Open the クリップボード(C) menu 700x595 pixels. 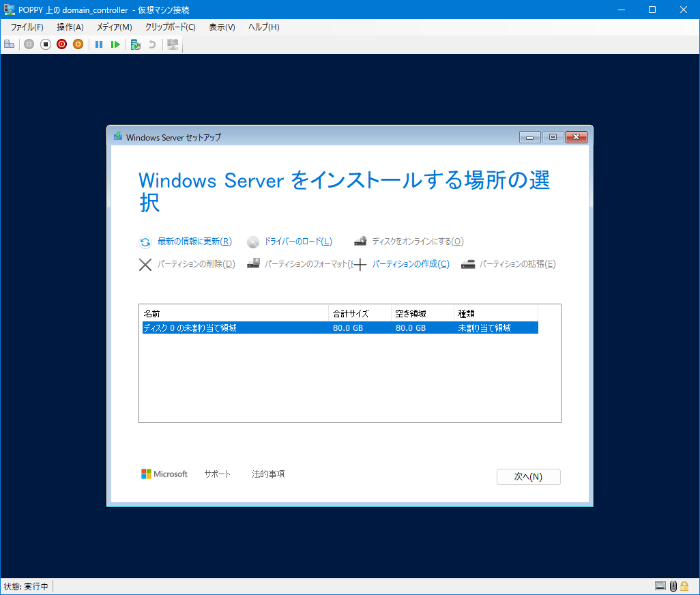click(170, 27)
